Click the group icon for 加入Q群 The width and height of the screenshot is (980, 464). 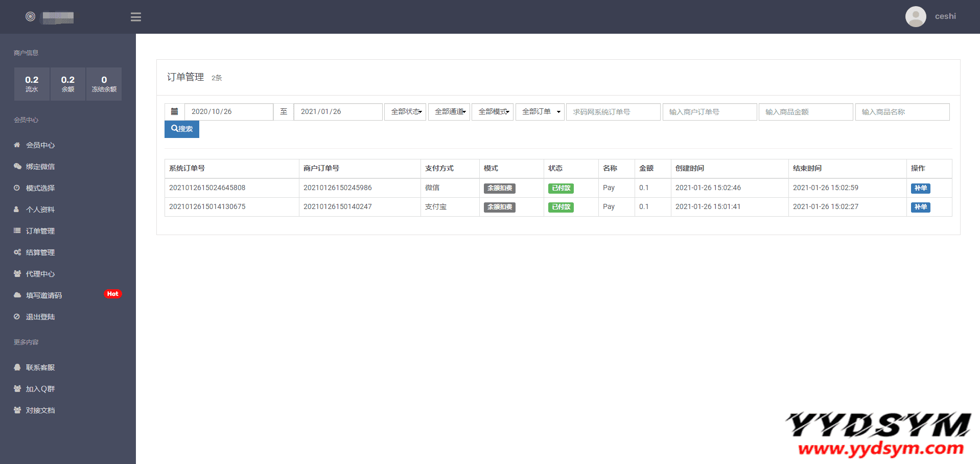[x=17, y=389]
